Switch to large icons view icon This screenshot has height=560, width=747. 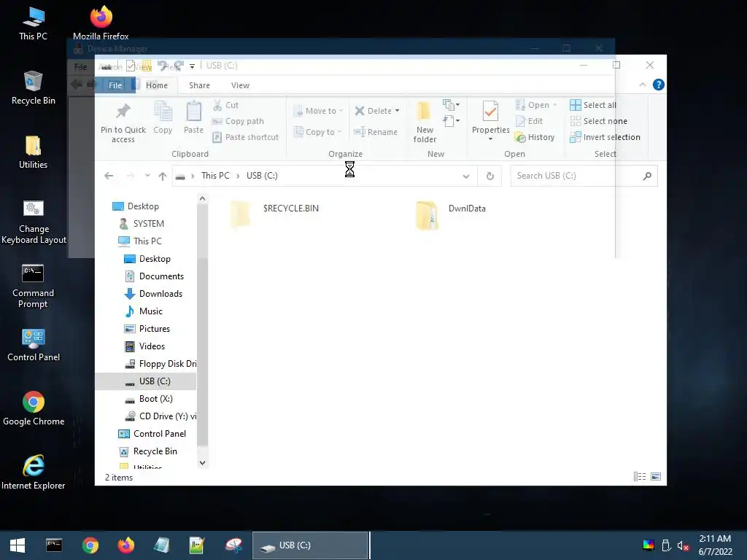tap(656, 477)
